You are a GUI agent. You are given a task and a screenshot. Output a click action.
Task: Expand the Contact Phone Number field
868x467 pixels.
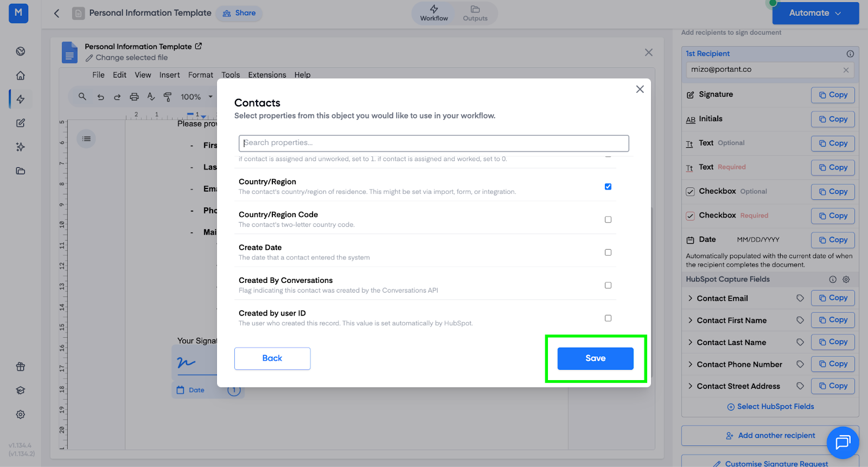point(690,364)
